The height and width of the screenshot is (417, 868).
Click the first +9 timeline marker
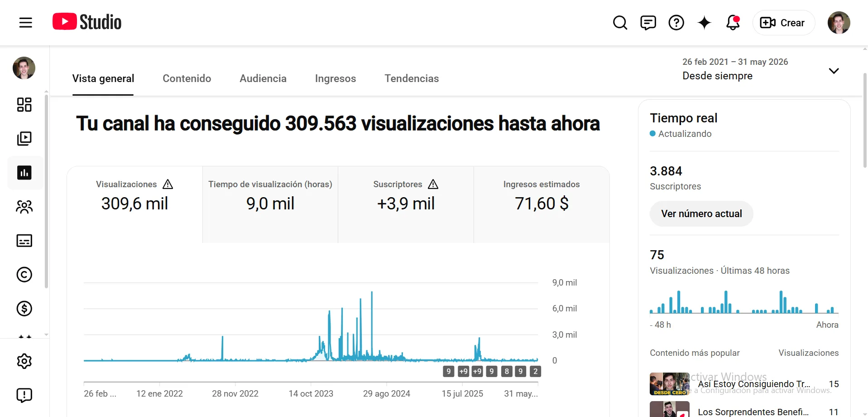(x=463, y=371)
